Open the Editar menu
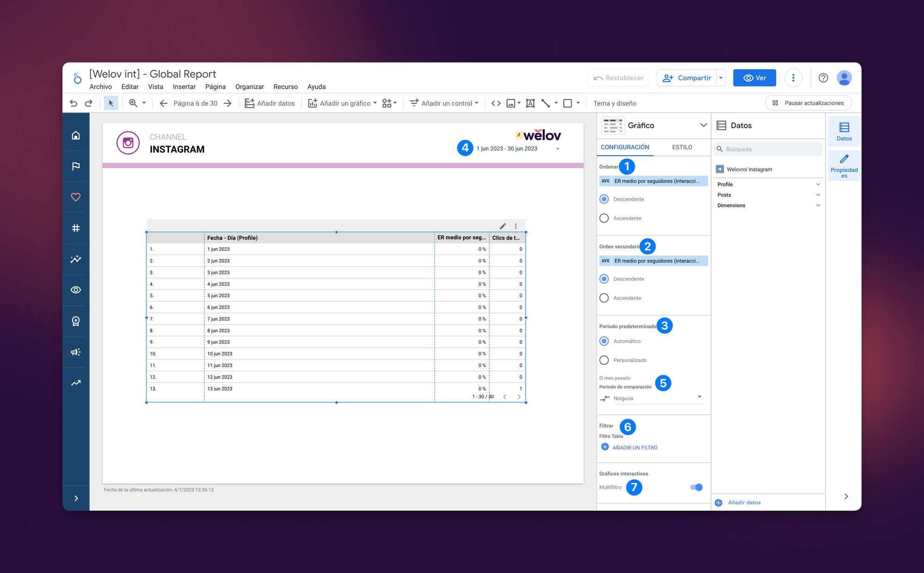 point(130,87)
